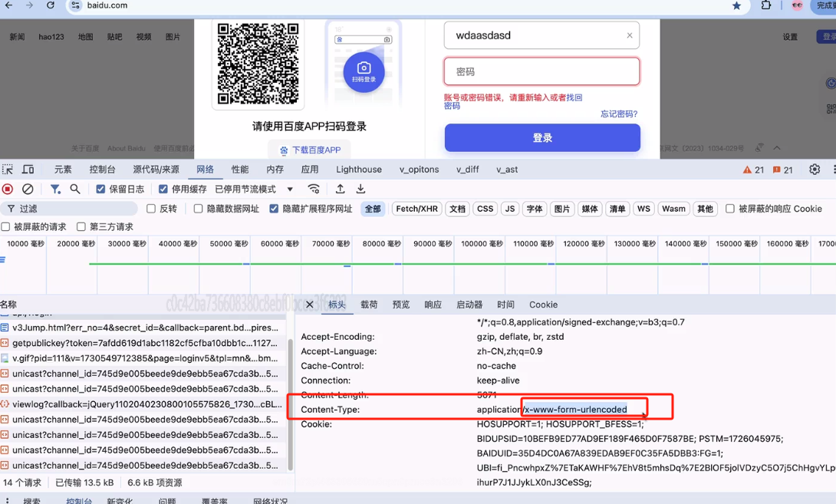Toggle 保留日志 checkbox

100,189
